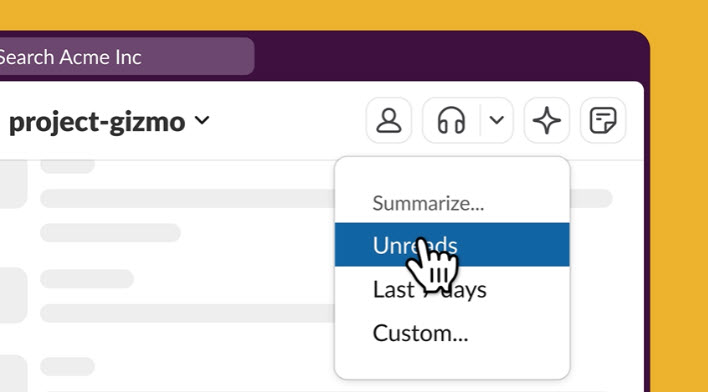
Task: Choose Last 7 days summary option
Action: (452, 289)
